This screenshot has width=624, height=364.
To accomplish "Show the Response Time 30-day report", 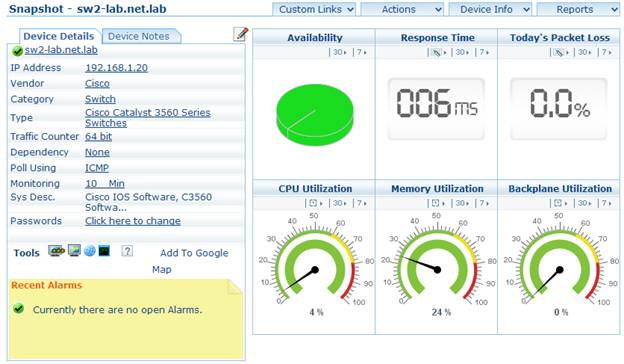I will click(462, 52).
